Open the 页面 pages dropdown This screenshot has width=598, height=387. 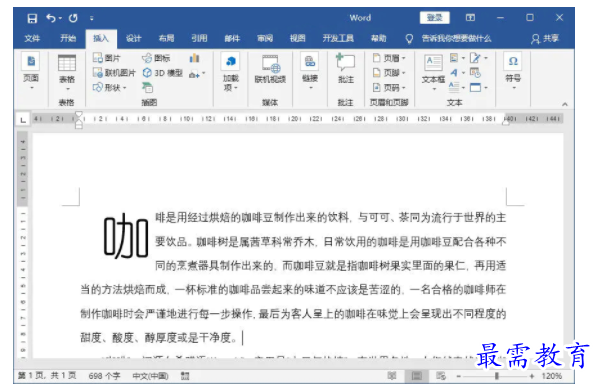31,72
